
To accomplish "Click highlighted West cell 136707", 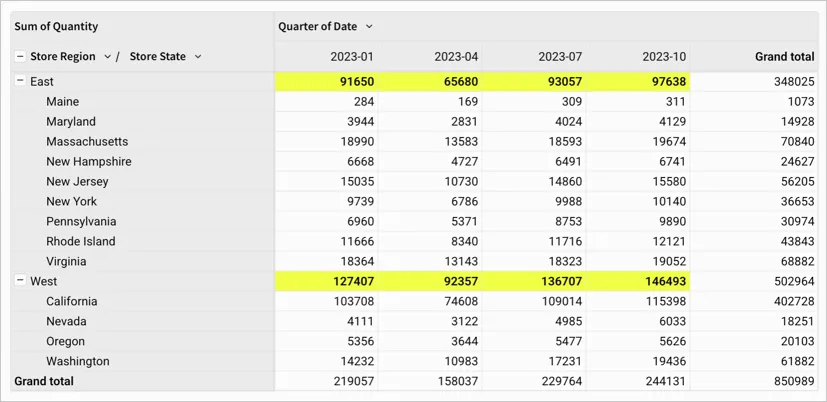I will (534, 281).
